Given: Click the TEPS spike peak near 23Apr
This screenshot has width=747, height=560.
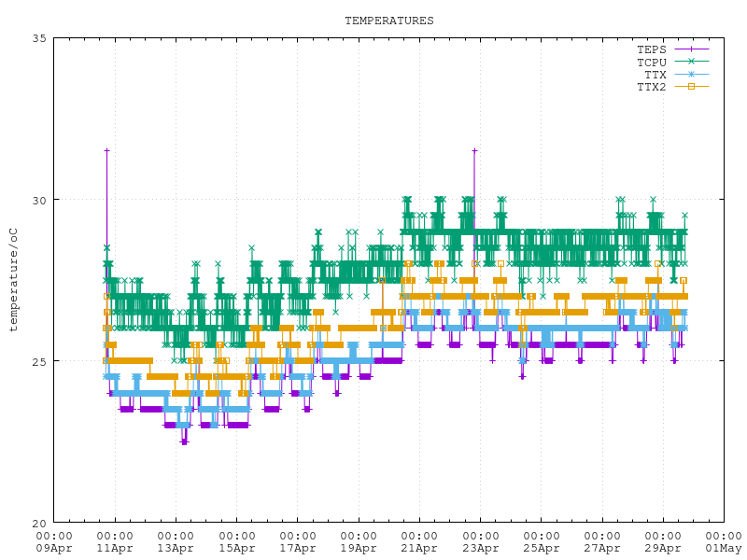Looking at the screenshot, I should pyautogui.click(x=474, y=150).
